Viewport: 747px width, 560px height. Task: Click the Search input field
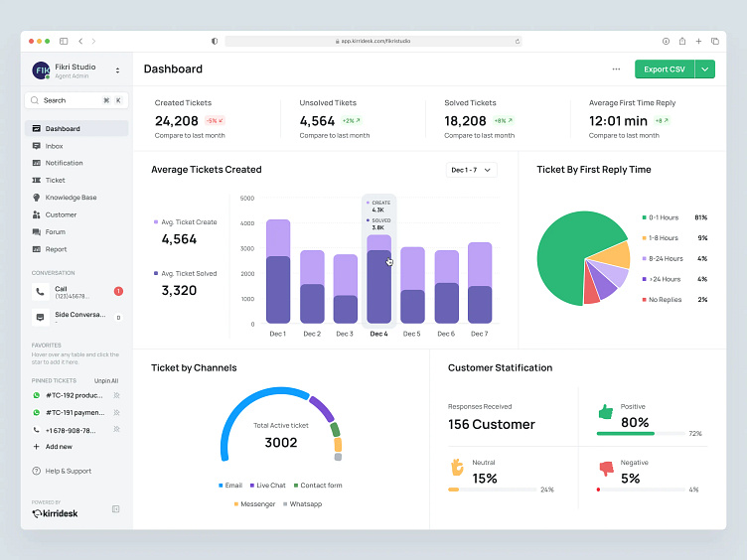68,100
